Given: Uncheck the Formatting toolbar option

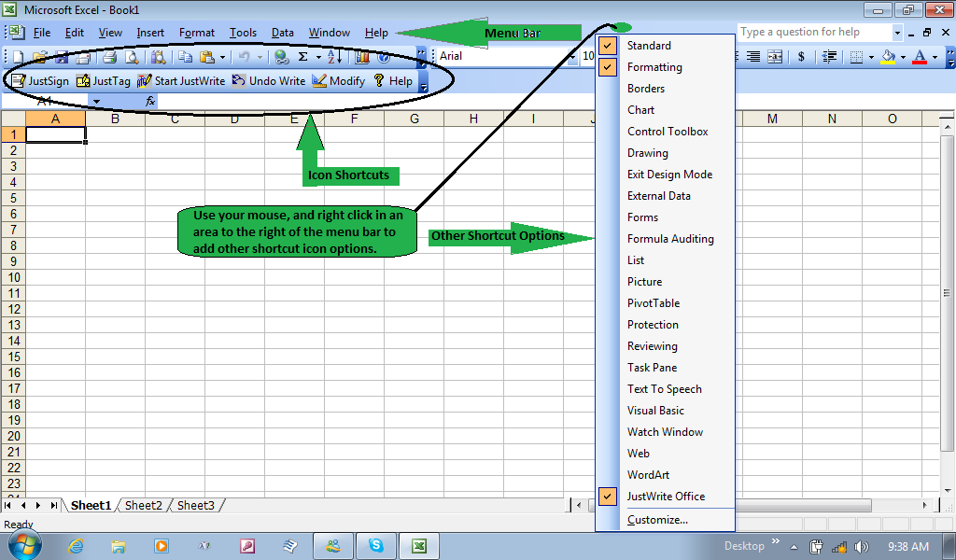Looking at the screenshot, I should tap(654, 67).
